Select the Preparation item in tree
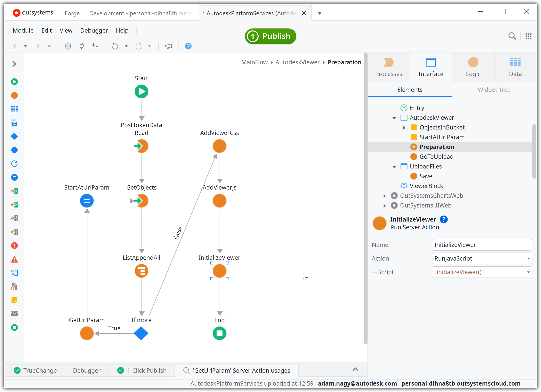This screenshot has height=392, width=541. coord(437,147)
